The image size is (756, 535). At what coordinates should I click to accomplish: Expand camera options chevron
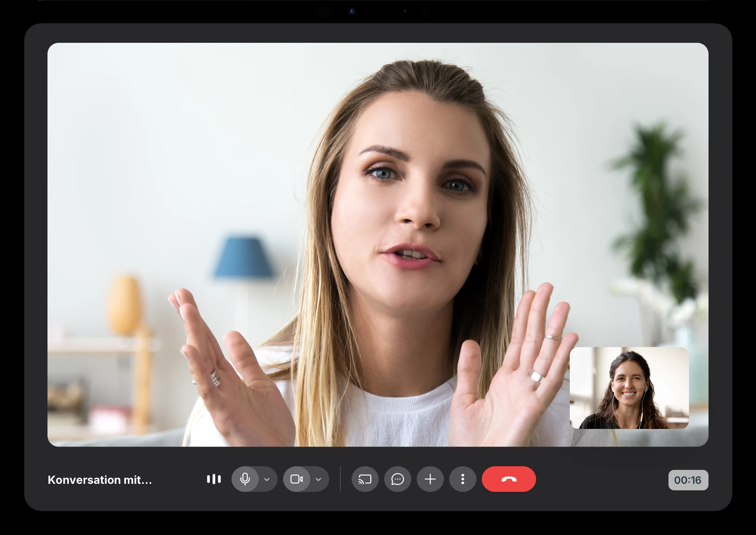pyautogui.click(x=319, y=479)
